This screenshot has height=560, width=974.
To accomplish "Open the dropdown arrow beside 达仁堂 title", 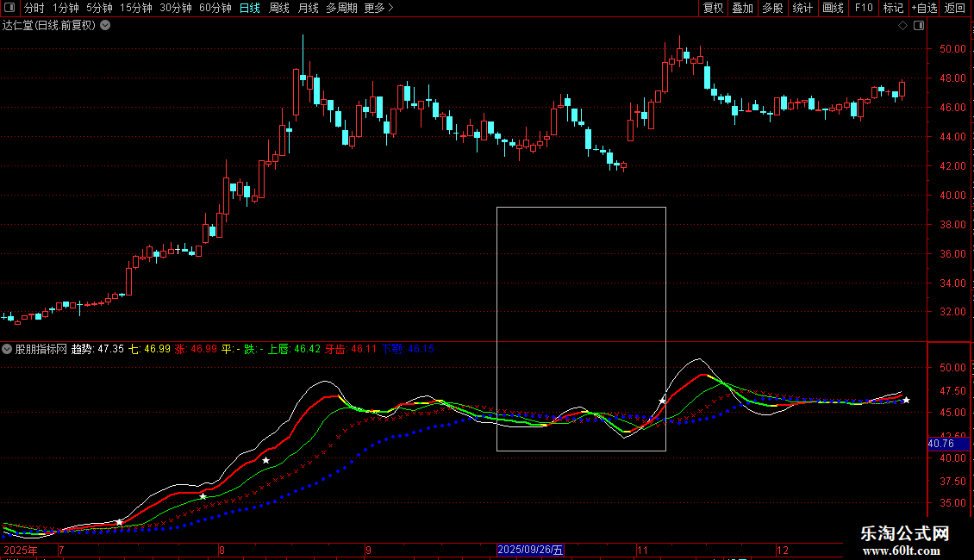I will (106, 26).
